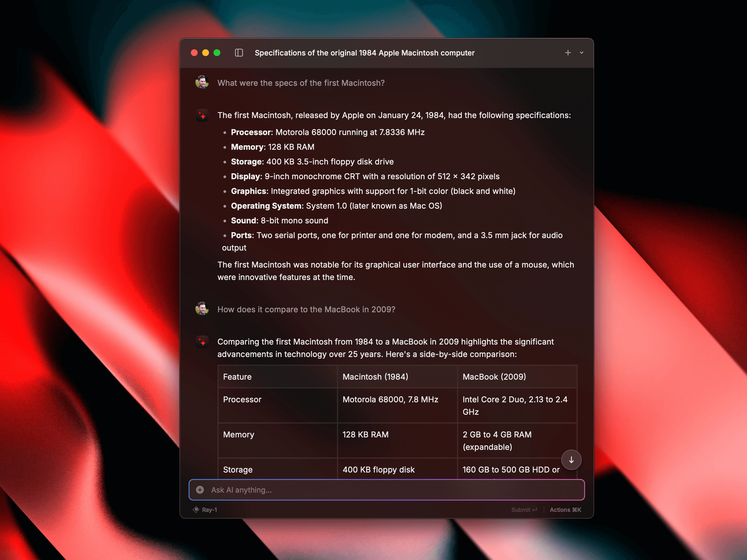Click user avatar beside MacBook 2009 question
The width and height of the screenshot is (747, 560).
(202, 309)
